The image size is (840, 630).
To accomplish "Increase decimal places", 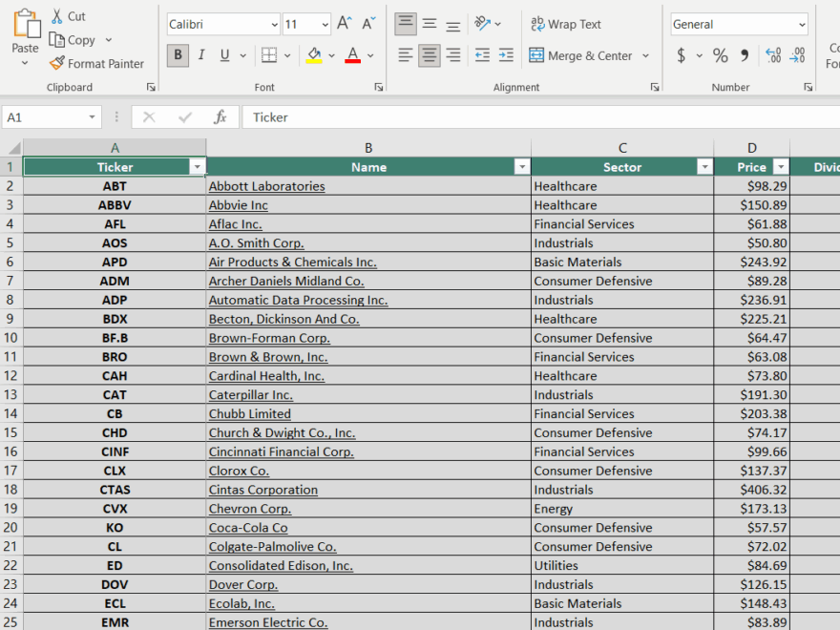I will (773, 55).
